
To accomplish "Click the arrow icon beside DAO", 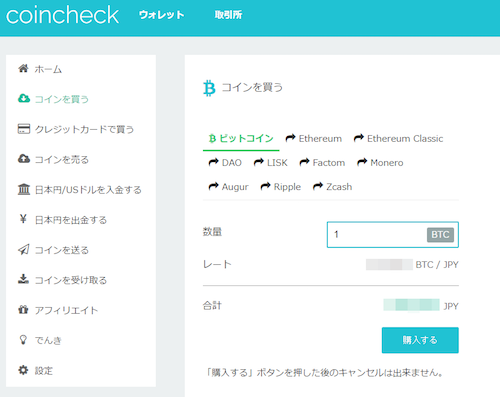I will point(213,162).
